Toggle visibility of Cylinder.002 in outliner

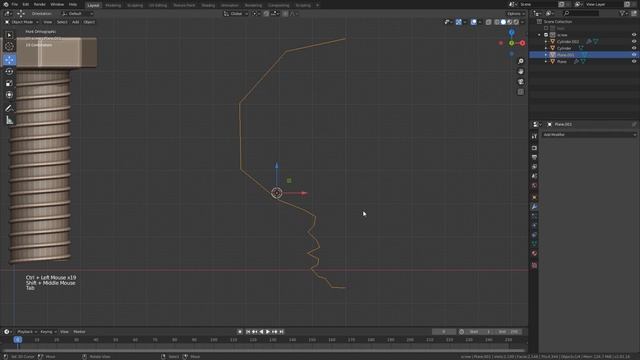coord(634,42)
